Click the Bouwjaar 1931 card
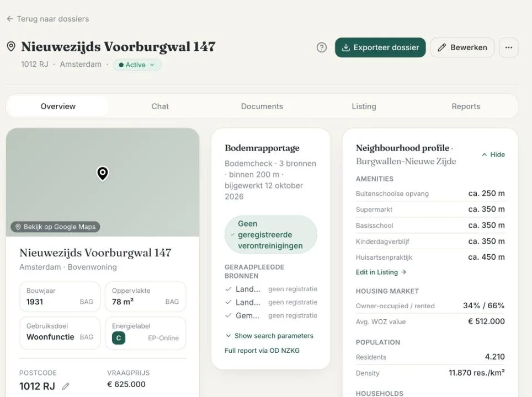Viewport: 532px width, 397px height. (x=60, y=296)
